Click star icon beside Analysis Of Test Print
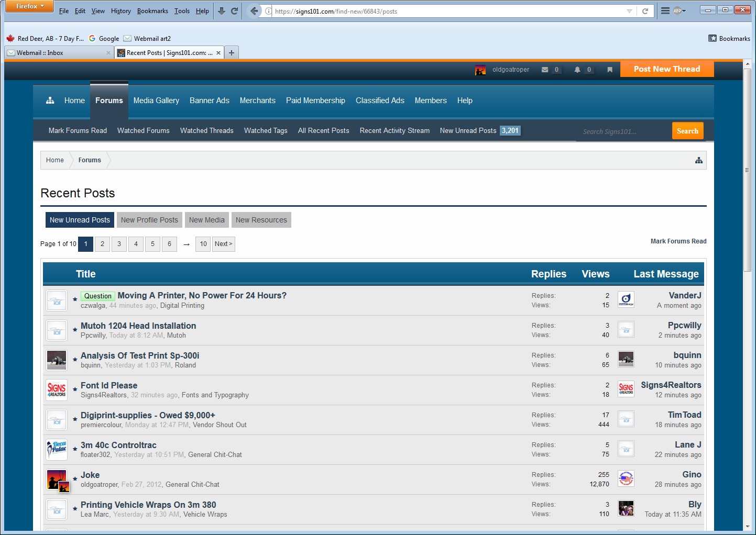 pyautogui.click(x=75, y=359)
